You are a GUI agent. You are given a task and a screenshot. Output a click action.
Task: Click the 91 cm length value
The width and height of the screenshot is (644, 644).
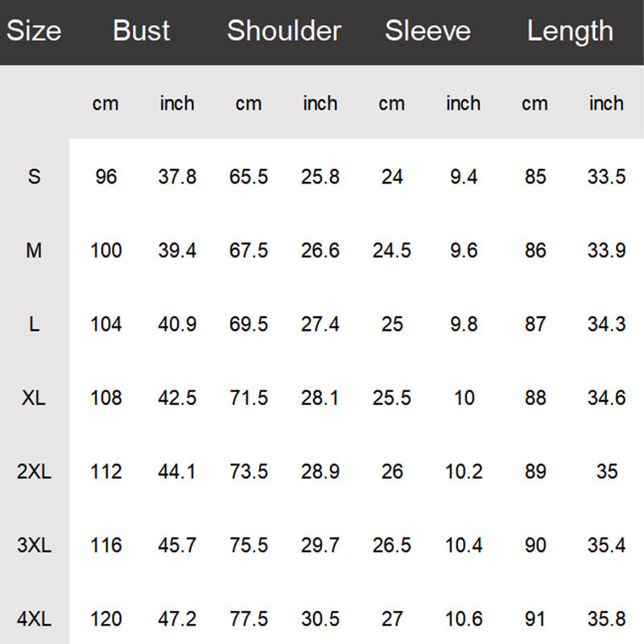[x=535, y=619]
